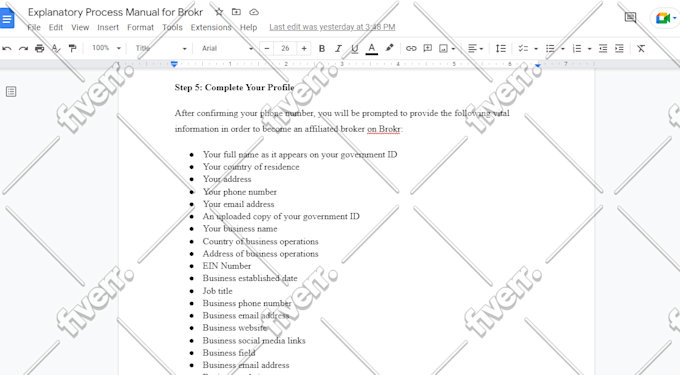Open the Extensions menu
This screenshot has width=680, height=375.
(x=211, y=27)
